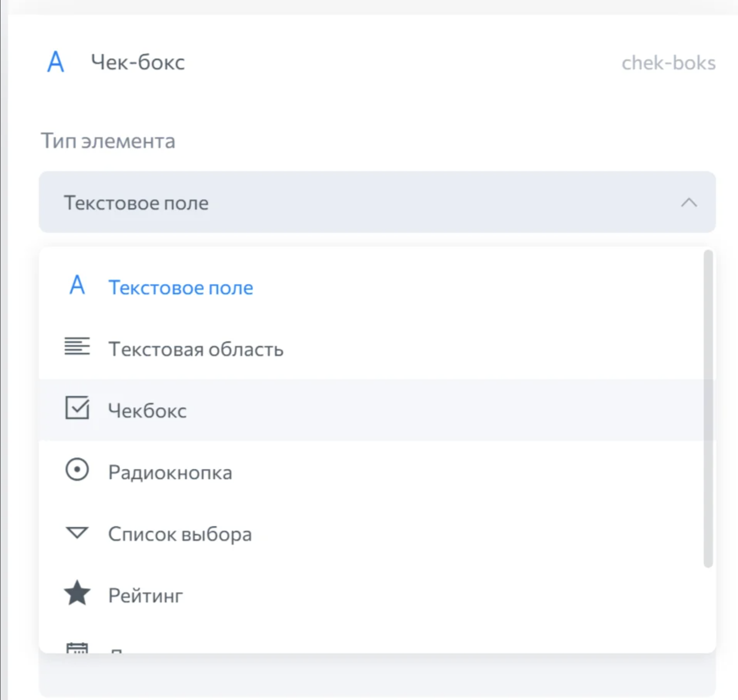
Task: Click the triangle icon for Список выбора
Action: click(77, 532)
